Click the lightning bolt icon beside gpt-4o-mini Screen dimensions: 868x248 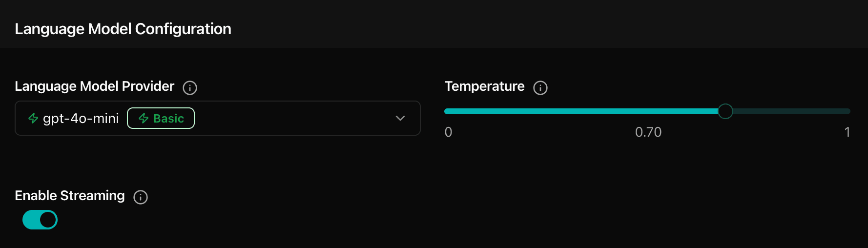33,118
